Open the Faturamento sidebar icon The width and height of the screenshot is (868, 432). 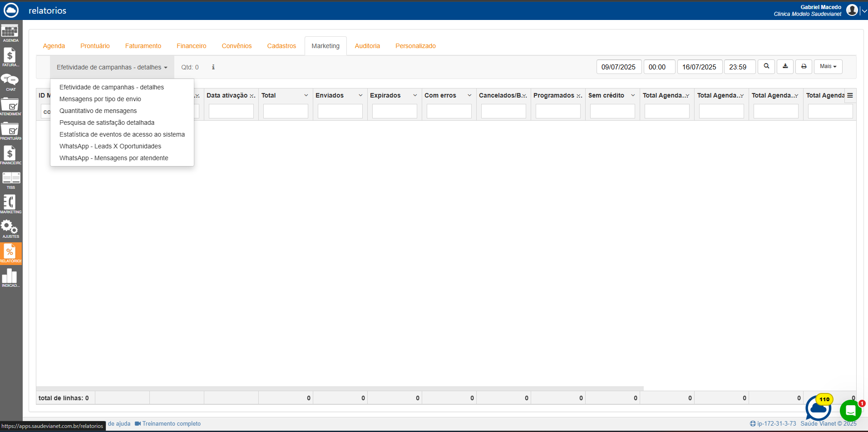pyautogui.click(x=10, y=58)
